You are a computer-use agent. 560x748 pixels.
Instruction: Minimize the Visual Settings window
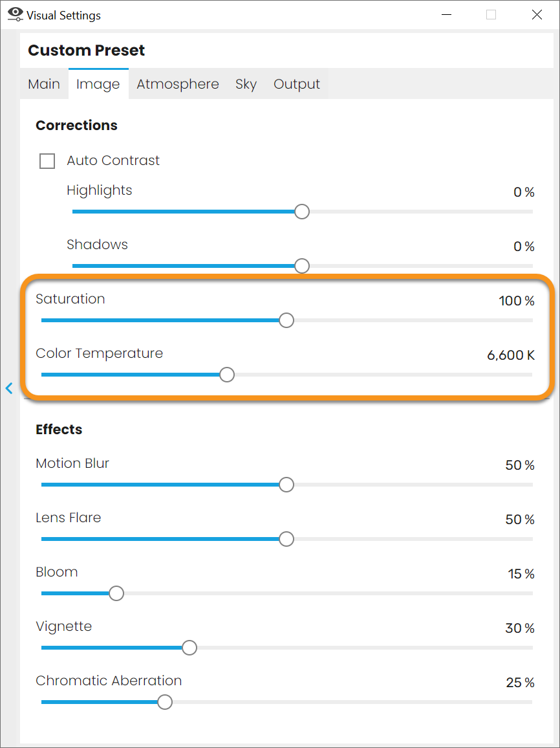click(x=446, y=15)
